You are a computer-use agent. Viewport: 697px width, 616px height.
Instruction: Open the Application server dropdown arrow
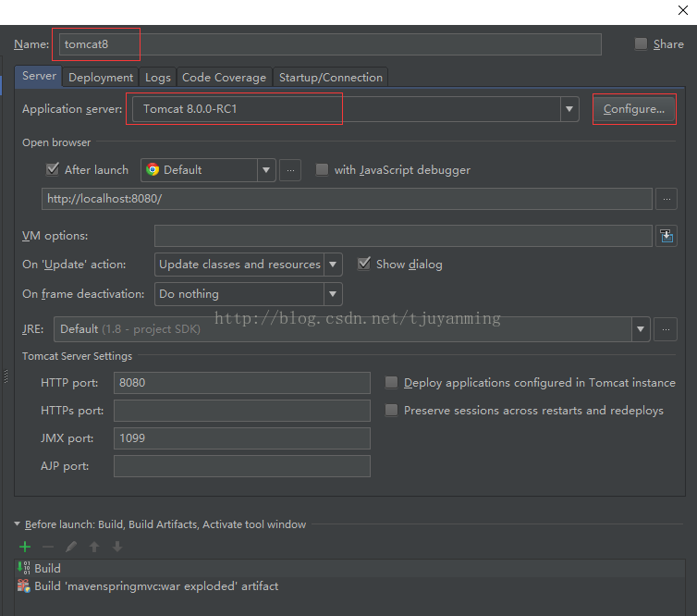[569, 109]
